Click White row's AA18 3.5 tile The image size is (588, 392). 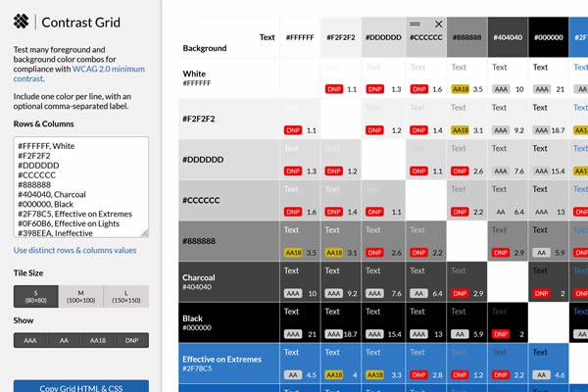click(466, 78)
